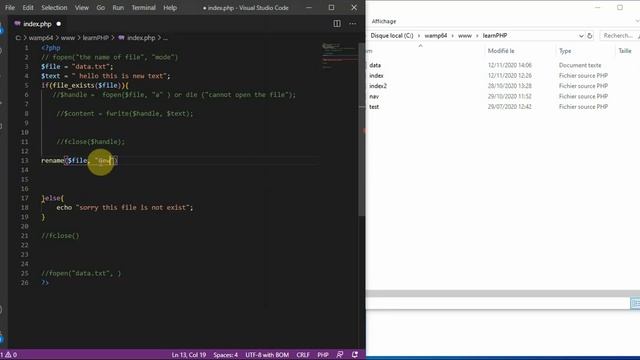Switch Explorer to details view icon

click(x=635, y=303)
